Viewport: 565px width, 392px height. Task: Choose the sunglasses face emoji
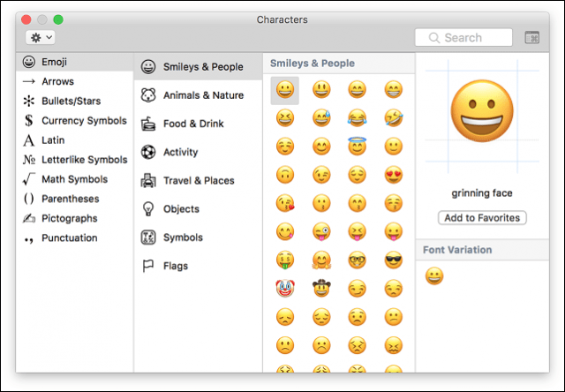pos(393,260)
